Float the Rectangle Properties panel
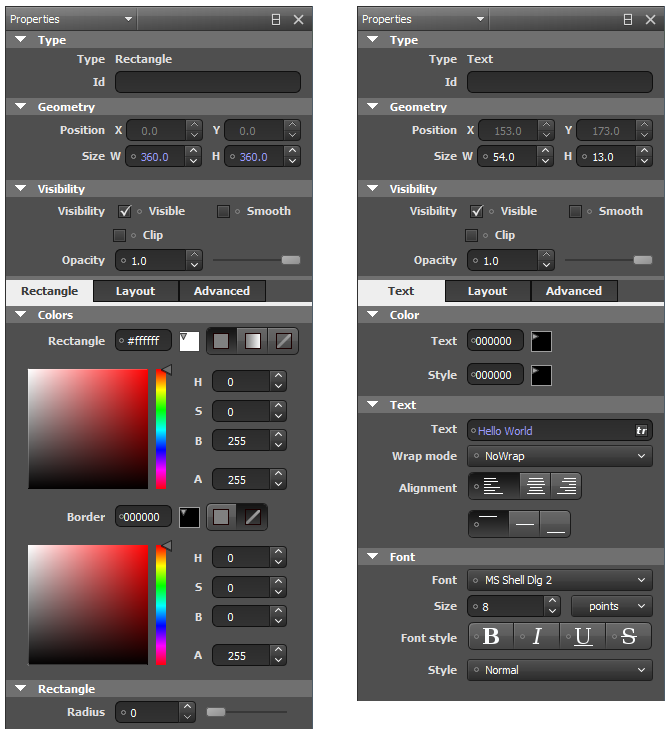Image resolution: width=670 pixels, height=735 pixels. click(276, 19)
